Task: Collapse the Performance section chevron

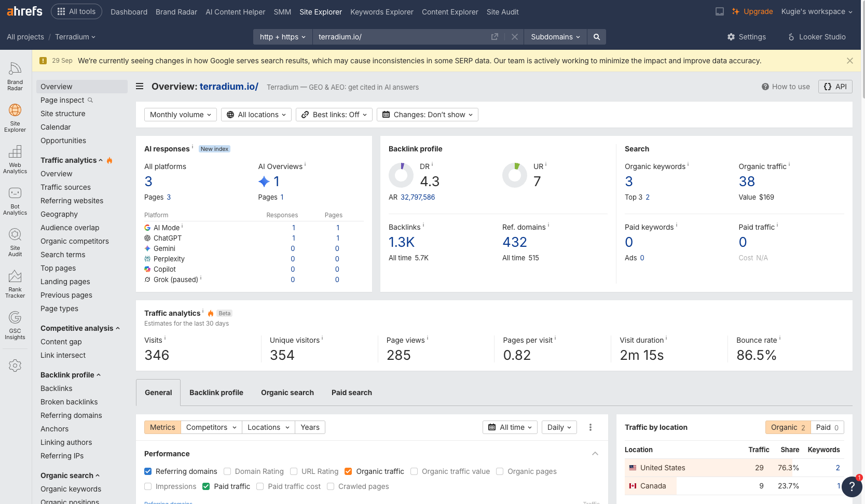Action: tap(595, 454)
